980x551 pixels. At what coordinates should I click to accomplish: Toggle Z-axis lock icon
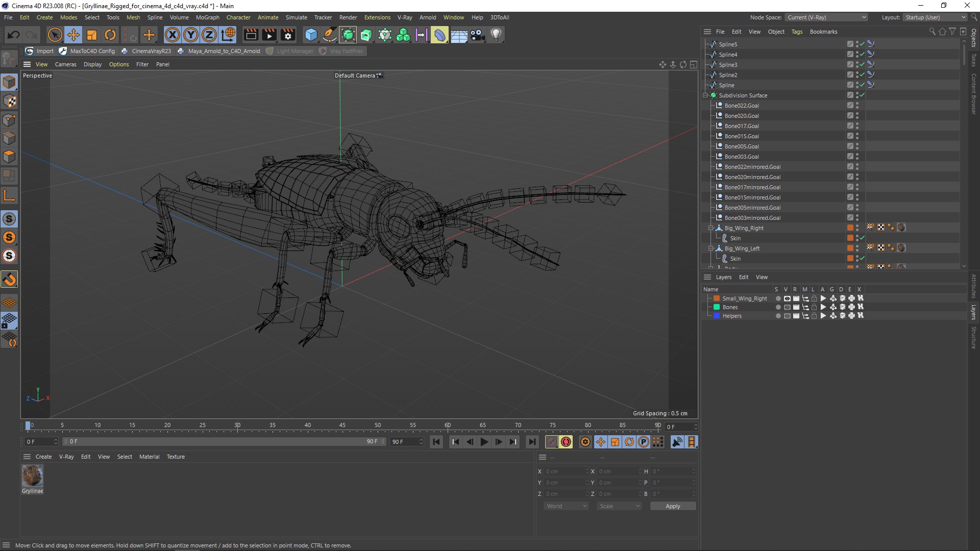209,35
